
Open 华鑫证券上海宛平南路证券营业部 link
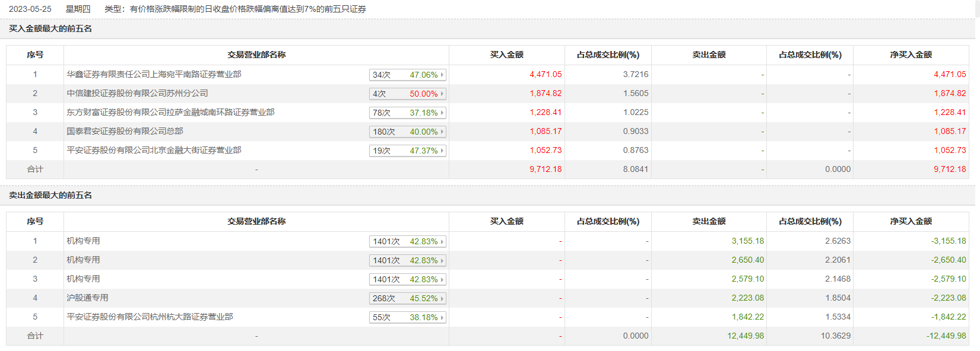click(154, 74)
